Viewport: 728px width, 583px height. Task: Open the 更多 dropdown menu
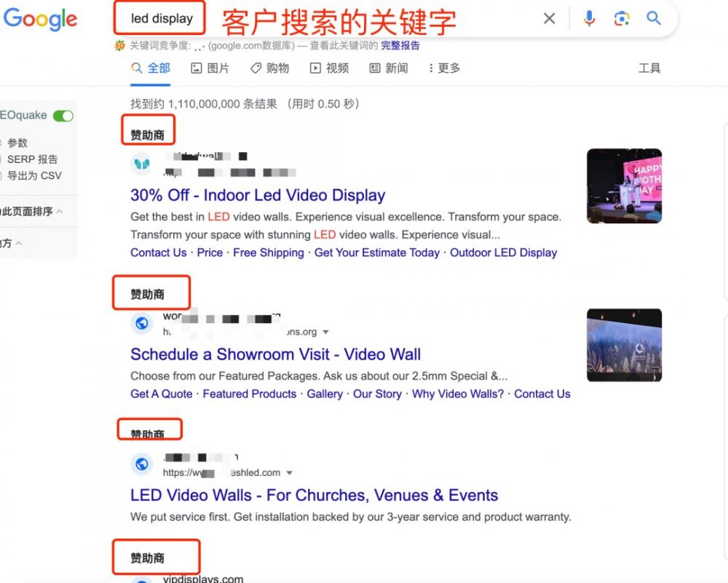[x=446, y=68]
